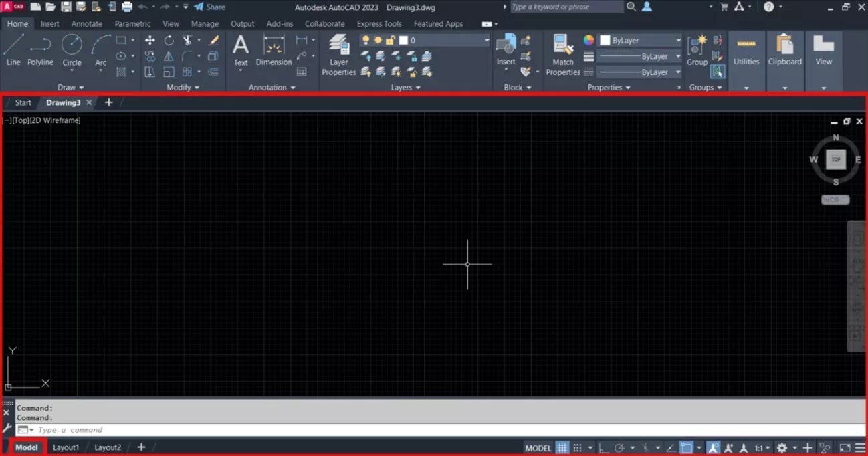This screenshot has height=456, width=868.
Task: Select the Dimension tool
Action: 274,51
